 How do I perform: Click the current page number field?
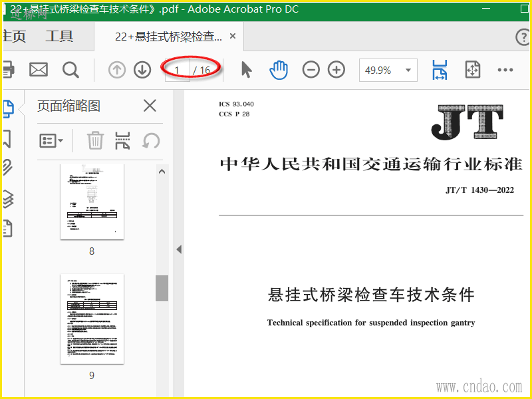[x=178, y=70]
